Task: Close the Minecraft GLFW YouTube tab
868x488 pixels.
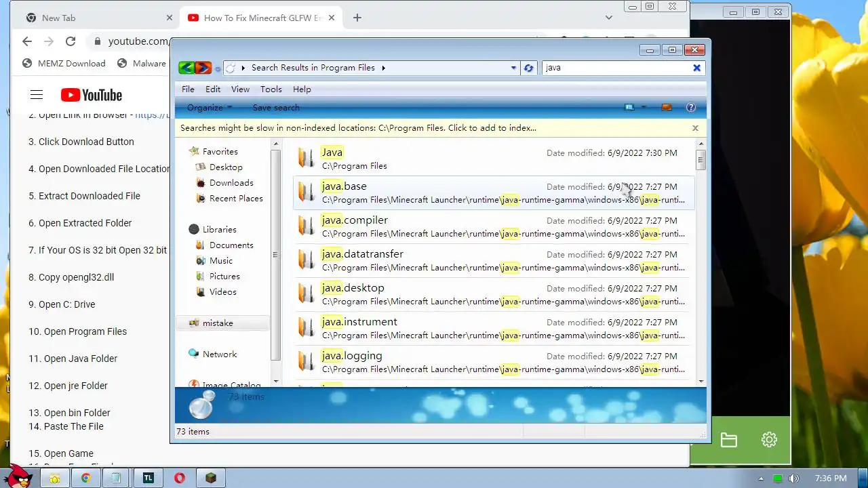Action: [332, 18]
